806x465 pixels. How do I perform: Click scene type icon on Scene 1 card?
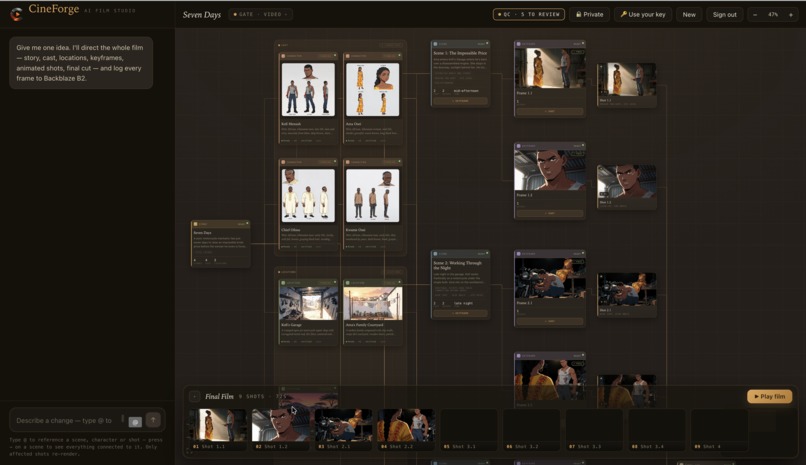pyautogui.click(x=435, y=44)
